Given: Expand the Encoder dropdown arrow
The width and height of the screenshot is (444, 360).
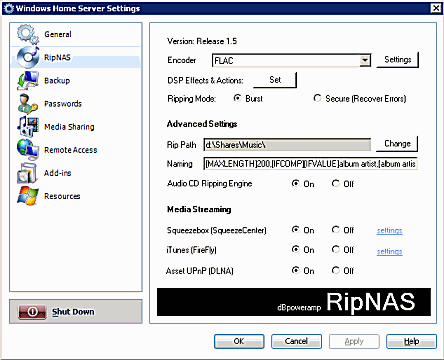Looking at the screenshot, I should click(x=365, y=60).
